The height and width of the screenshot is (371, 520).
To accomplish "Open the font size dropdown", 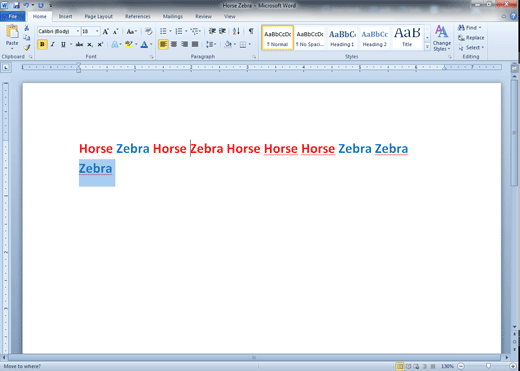I will coord(97,31).
